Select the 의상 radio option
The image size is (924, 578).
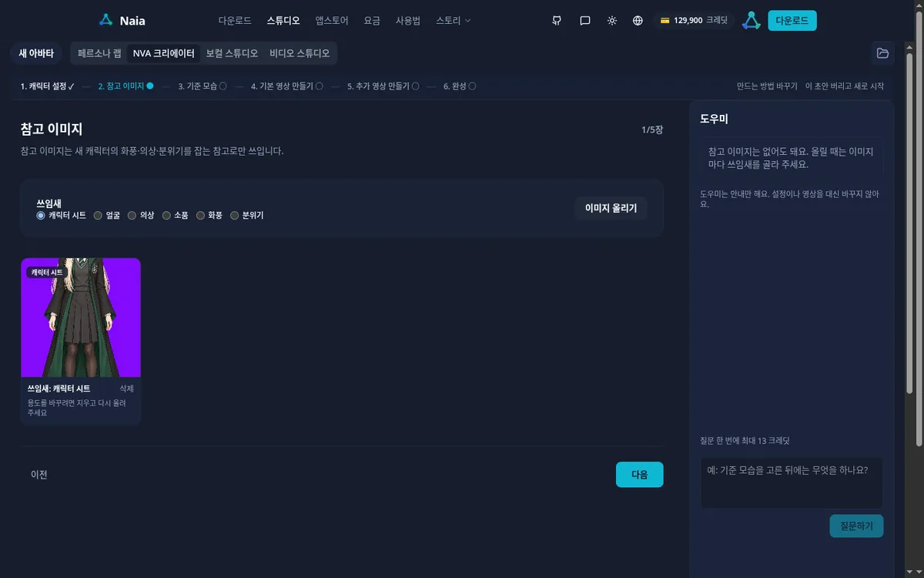tap(132, 216)
